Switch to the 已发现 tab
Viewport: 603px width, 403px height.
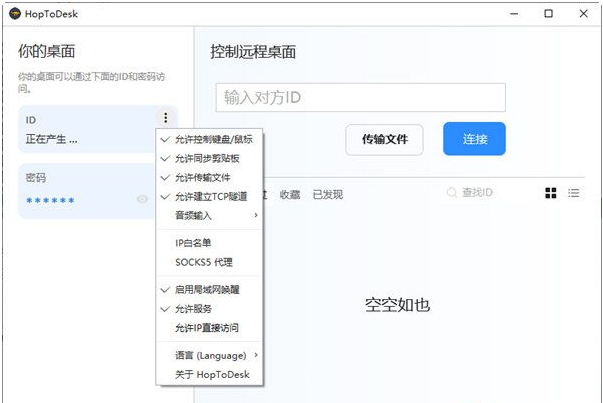click(328, 195)
